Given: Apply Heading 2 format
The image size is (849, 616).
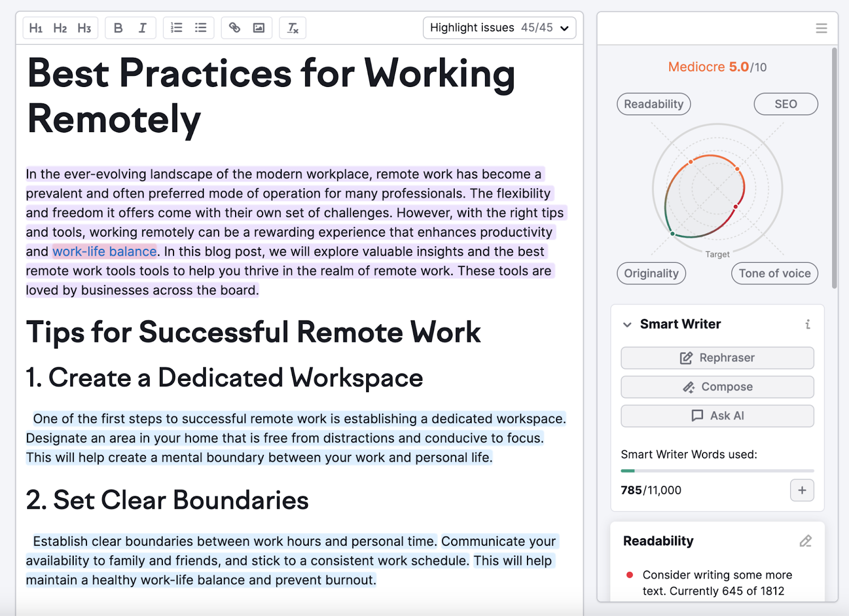Looking at the screenshot, I should pos(60,28).
